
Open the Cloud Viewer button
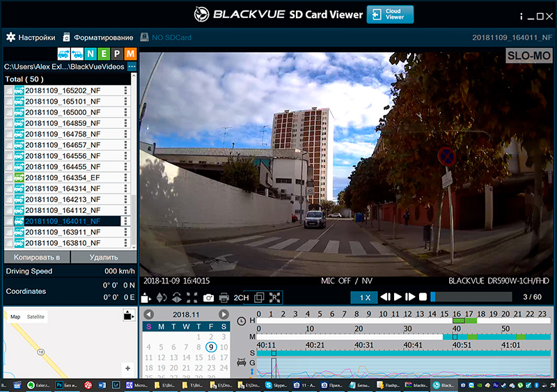pos(390,15)
